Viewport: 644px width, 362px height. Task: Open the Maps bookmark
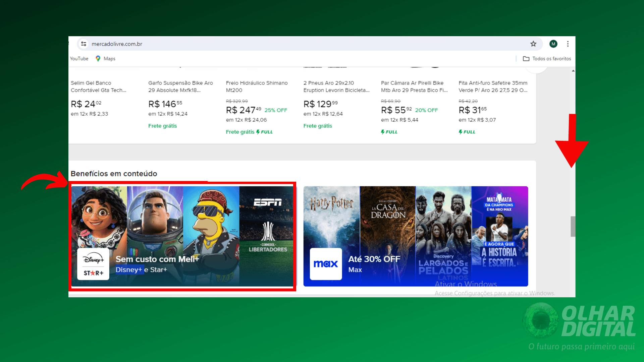[x=105, y=59]
